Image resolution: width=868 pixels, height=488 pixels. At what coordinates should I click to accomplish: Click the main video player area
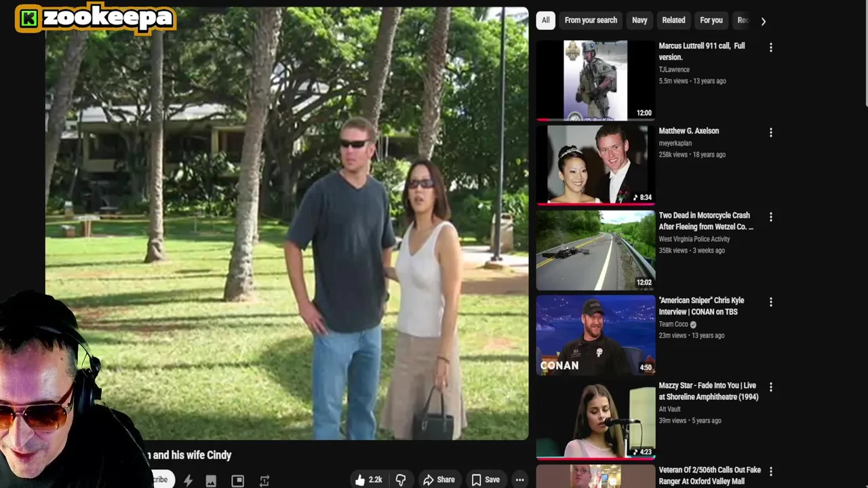coord(287,224)
